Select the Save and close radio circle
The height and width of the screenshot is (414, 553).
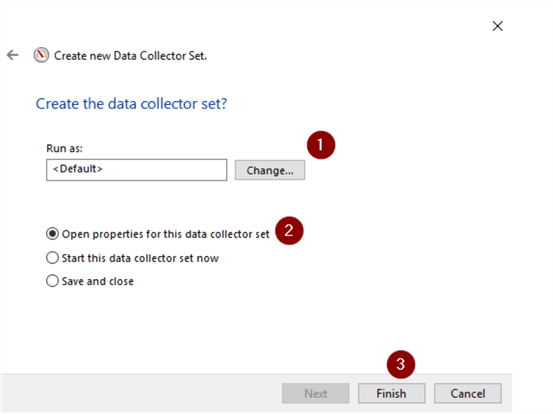tap(52, 281)
